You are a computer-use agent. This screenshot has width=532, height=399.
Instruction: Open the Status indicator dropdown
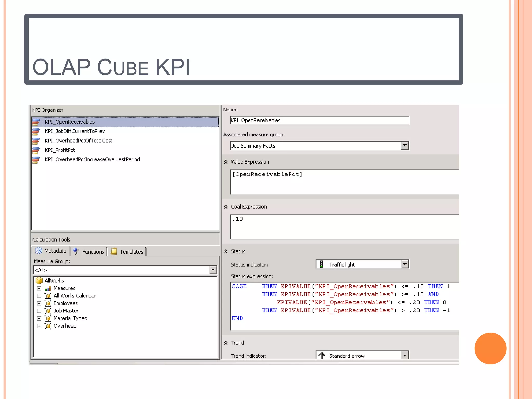pyautogui.click(x=405, y=264)
